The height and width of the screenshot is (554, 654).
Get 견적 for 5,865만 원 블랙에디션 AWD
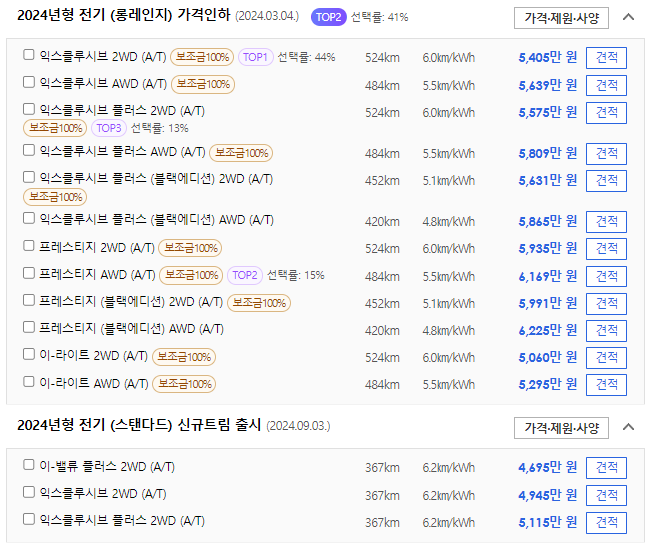[606, 222]
